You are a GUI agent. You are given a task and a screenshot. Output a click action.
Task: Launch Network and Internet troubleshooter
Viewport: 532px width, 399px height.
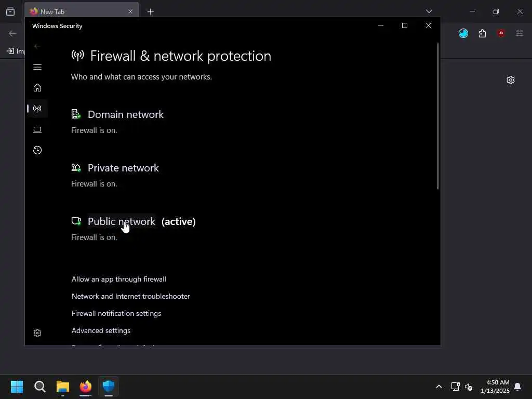130,296
